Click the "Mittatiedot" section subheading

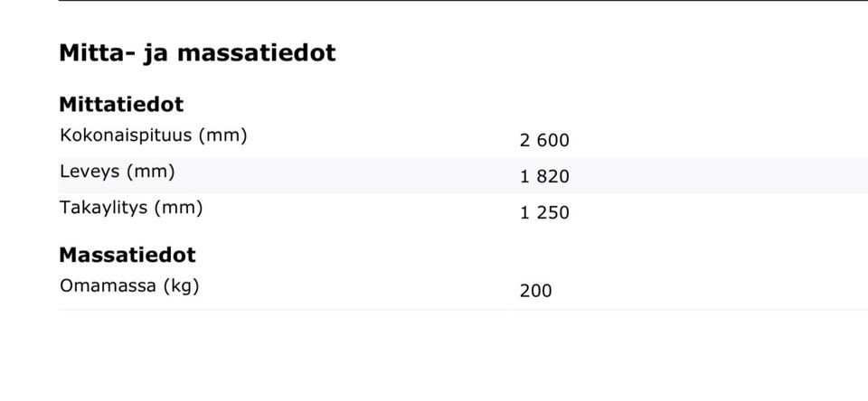(x=121, y=104)
